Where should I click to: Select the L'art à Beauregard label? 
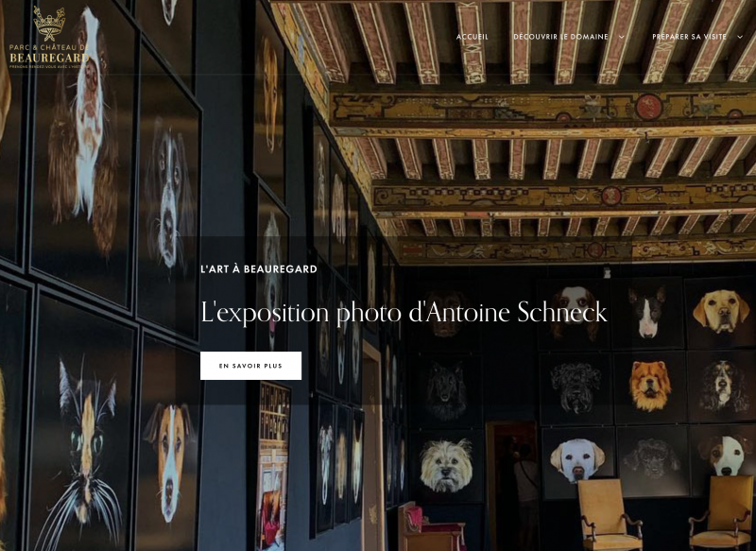(x=259, y=269)
